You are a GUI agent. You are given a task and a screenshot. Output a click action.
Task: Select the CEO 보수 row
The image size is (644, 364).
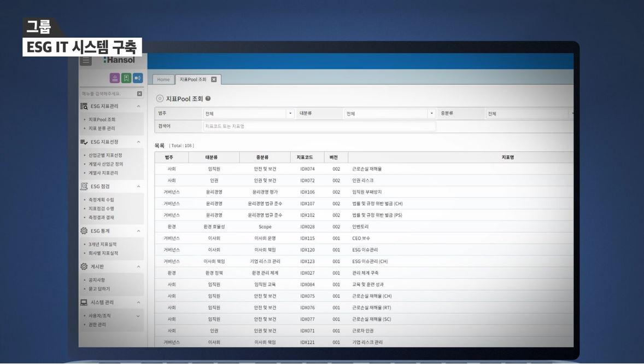(x=364, y=238)
